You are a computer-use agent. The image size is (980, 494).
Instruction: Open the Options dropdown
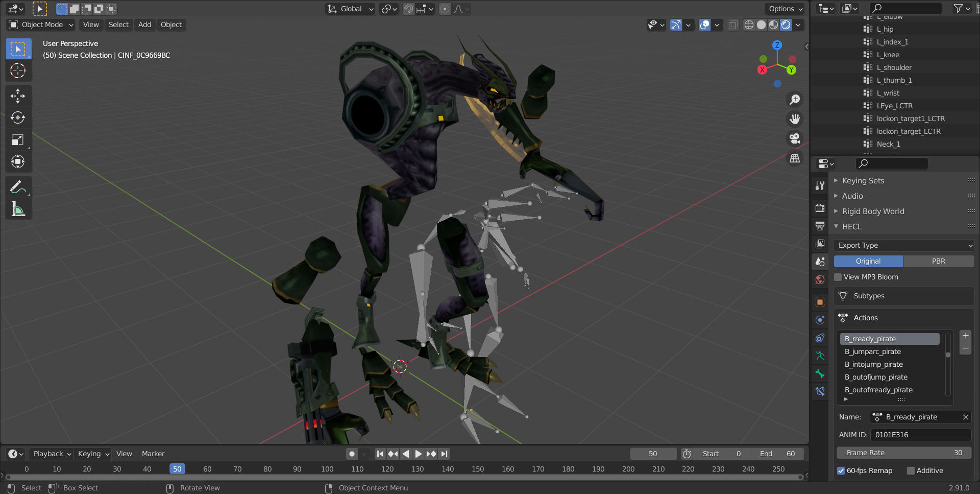(785, 9)
